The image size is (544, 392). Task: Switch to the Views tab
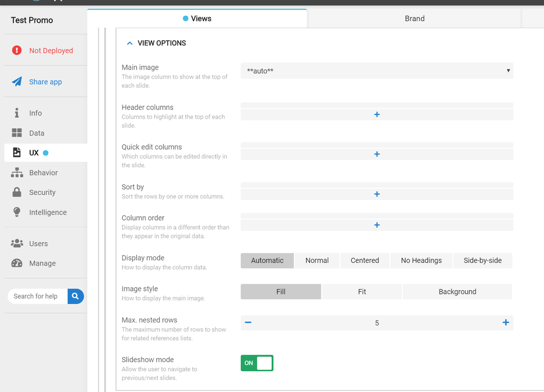tap(197, 19)
